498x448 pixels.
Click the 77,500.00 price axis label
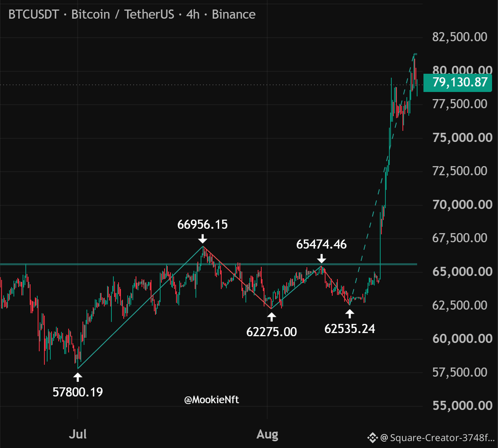(460, 104)
